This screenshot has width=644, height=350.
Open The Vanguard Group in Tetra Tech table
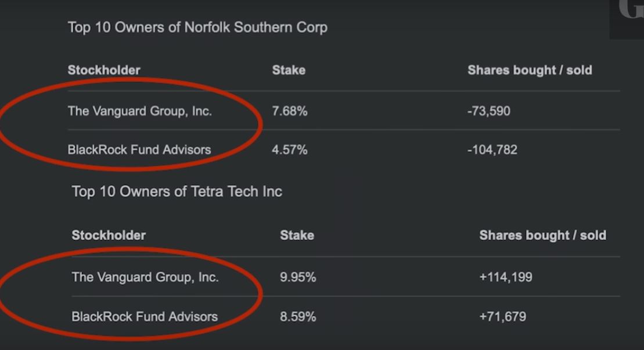click(x=145, y=277)
